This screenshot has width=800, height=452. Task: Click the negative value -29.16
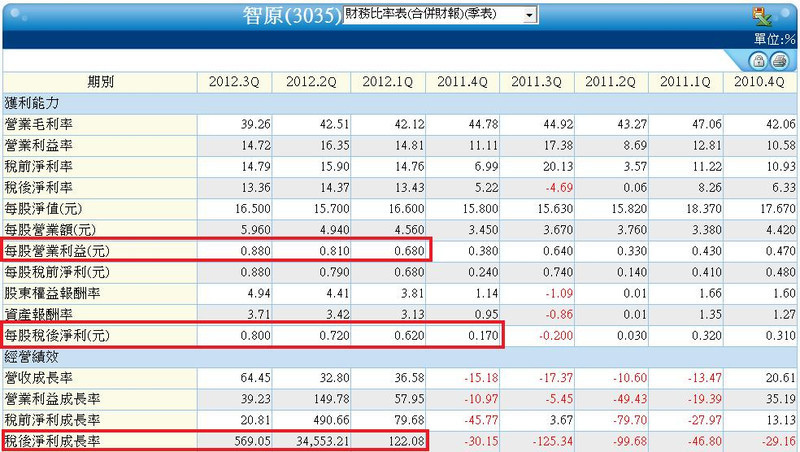coord(779,441)
